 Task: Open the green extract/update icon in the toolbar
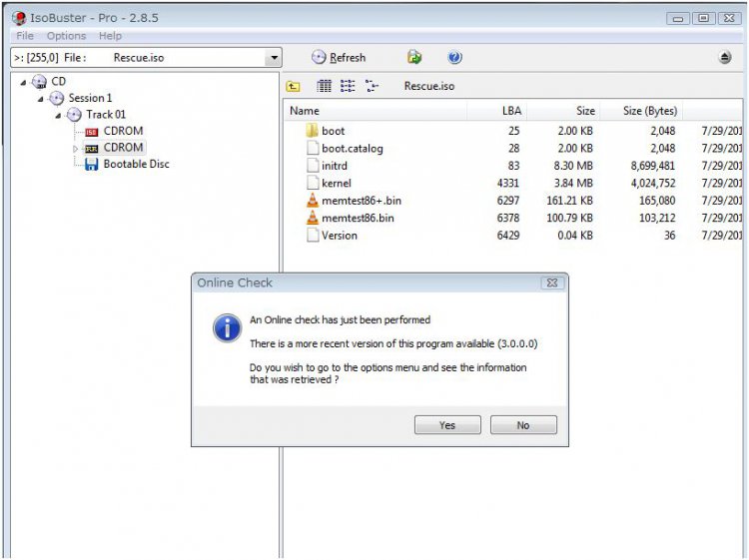pos(414,57)
